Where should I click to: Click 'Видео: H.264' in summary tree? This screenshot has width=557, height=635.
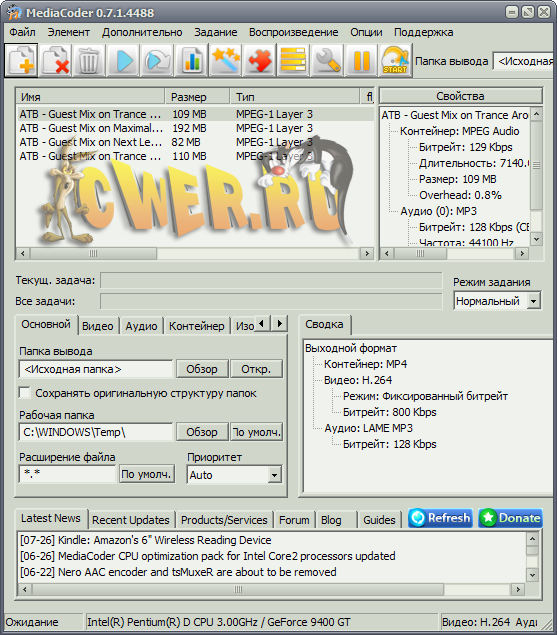(358, 380)
